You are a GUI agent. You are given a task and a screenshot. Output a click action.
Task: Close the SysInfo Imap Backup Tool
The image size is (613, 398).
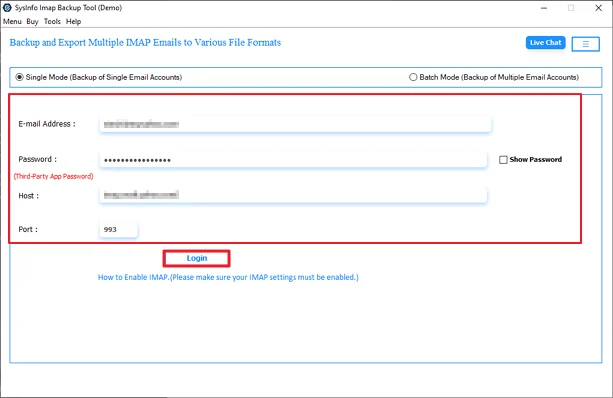(x=599, y=8)
